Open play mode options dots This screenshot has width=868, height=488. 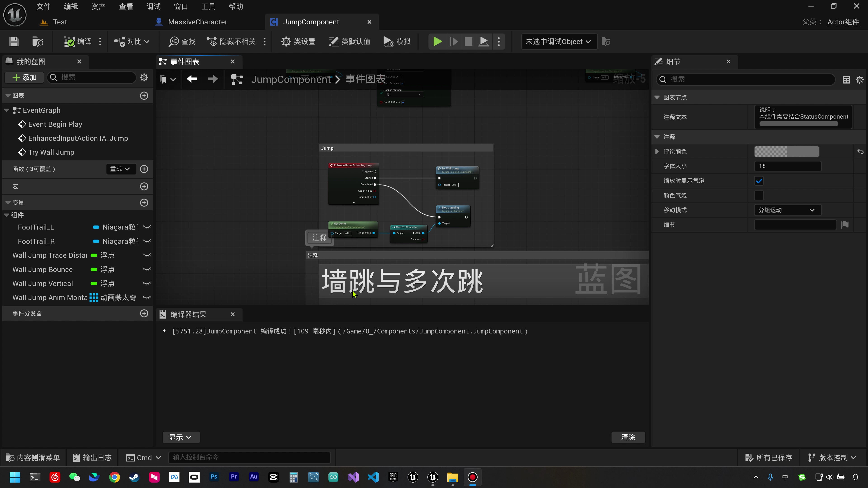pyautogui.click(x=499, y=41)
